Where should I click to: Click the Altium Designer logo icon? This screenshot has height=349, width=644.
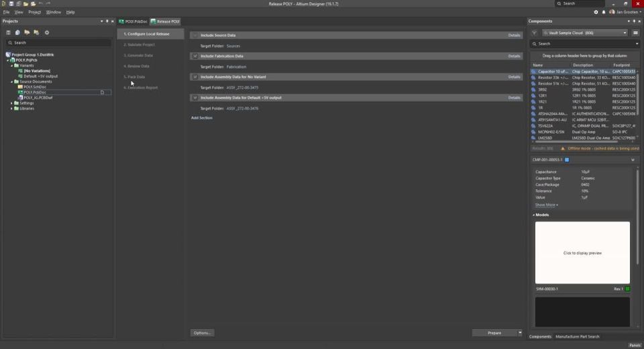point(4,4)
